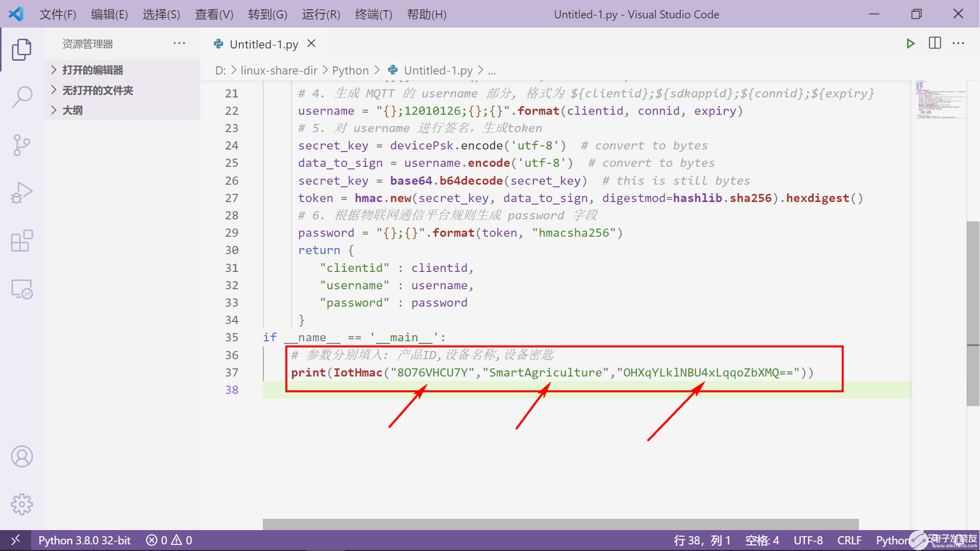
Task: Click the base64.b64decode line
Action: (524, 181)
